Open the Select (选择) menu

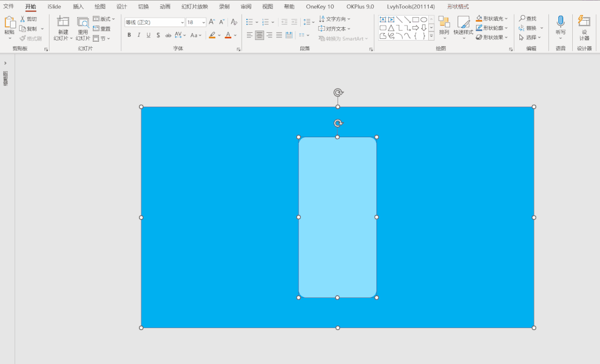tap(530, 37)
